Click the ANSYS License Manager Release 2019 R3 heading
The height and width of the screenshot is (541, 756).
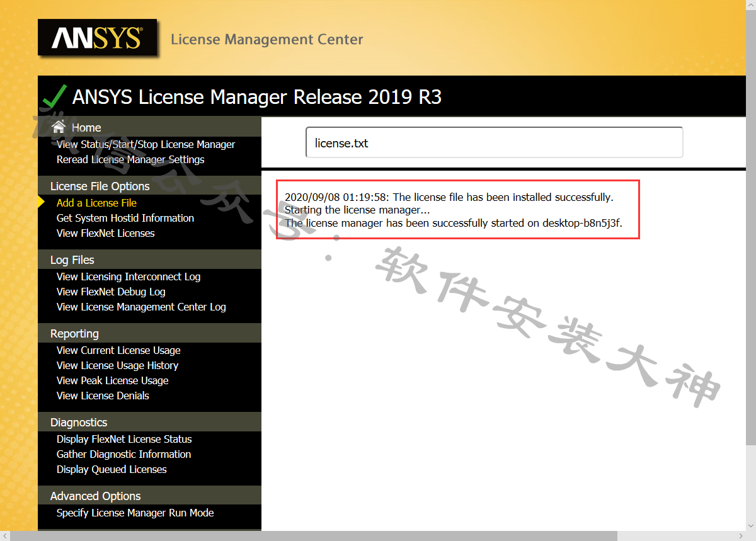257,97
